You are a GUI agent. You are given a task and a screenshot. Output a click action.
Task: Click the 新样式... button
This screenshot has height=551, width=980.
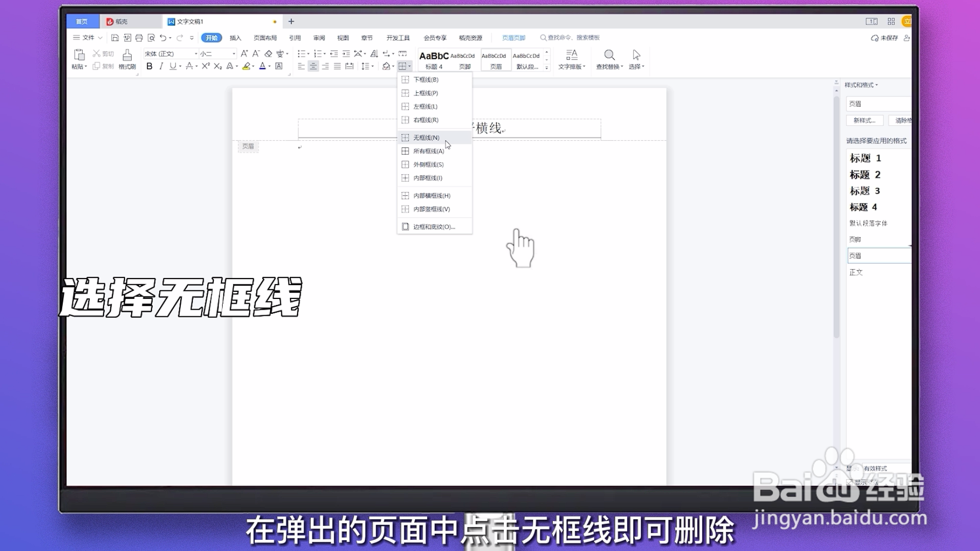(x=864, y=120)
